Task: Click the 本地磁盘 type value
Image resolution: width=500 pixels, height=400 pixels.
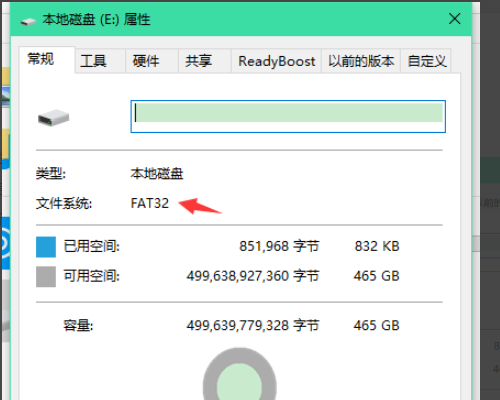Action: tap(157, 174)
